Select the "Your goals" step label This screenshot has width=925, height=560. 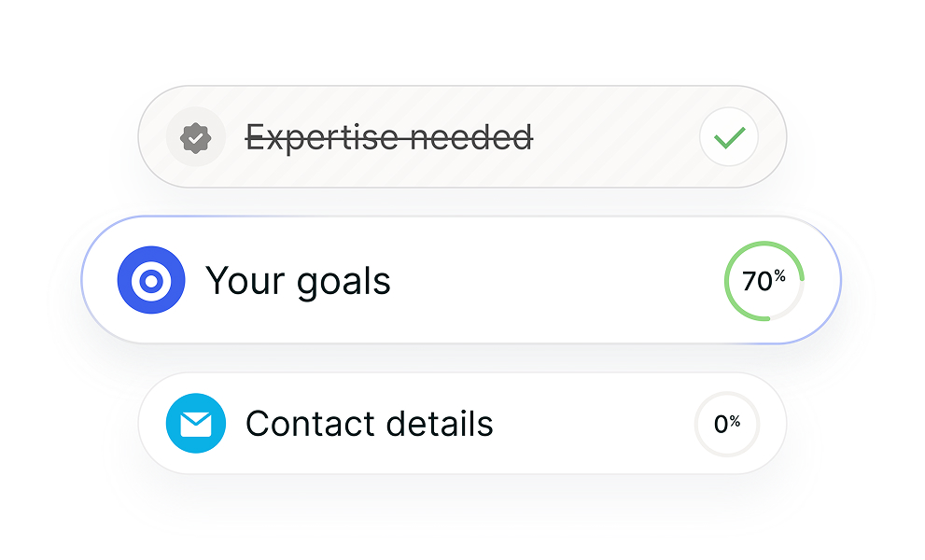(x=298, y=281)
